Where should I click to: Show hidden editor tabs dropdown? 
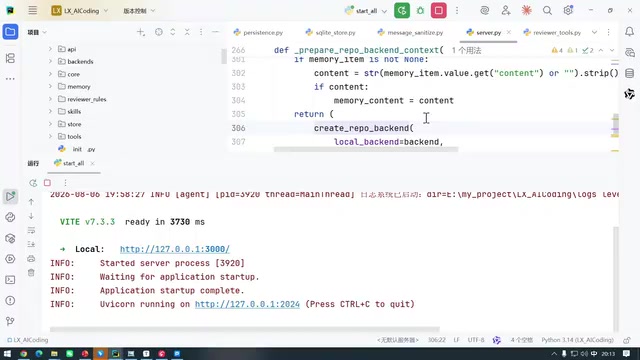594,32
